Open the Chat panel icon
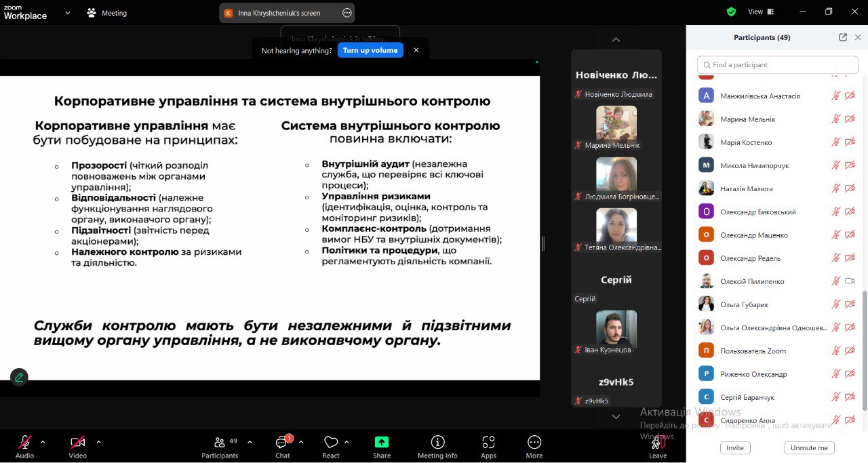Viewport: 868px width, 463px height. pos(282,443)
